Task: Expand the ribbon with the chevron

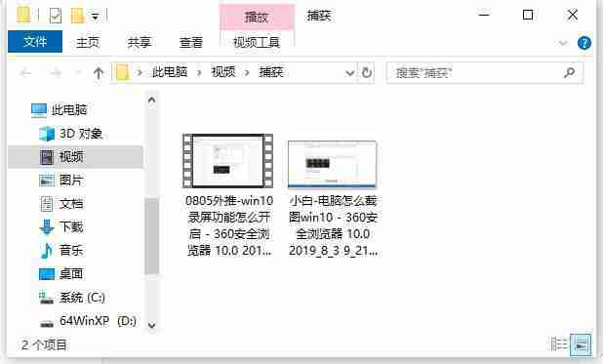Action: coord(563,43)
